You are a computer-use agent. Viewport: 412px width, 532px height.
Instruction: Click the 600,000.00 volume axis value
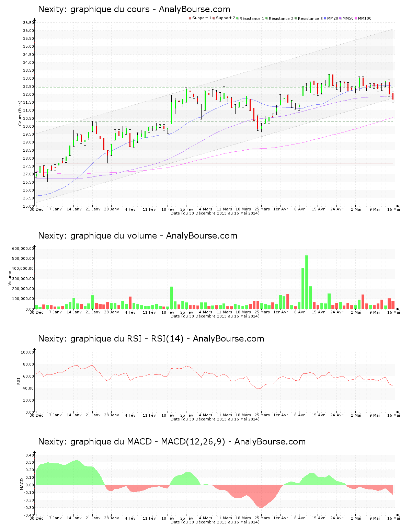(x=23, y=248)
